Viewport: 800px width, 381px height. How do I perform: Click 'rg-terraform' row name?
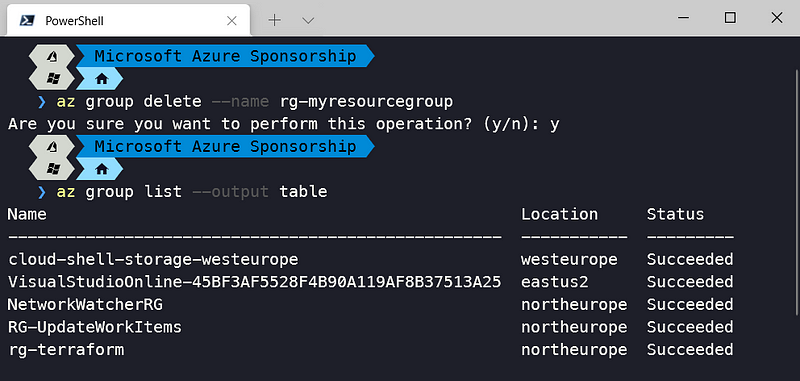66,350
